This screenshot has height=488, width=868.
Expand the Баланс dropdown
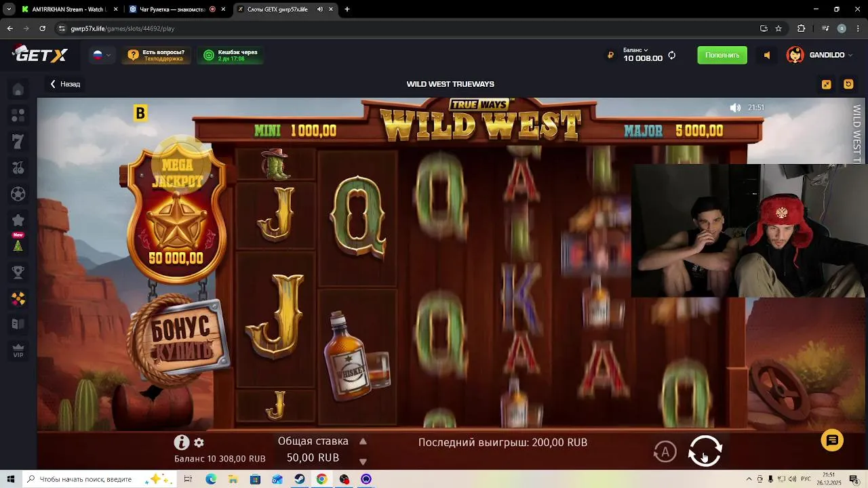(x=635, y=50)
